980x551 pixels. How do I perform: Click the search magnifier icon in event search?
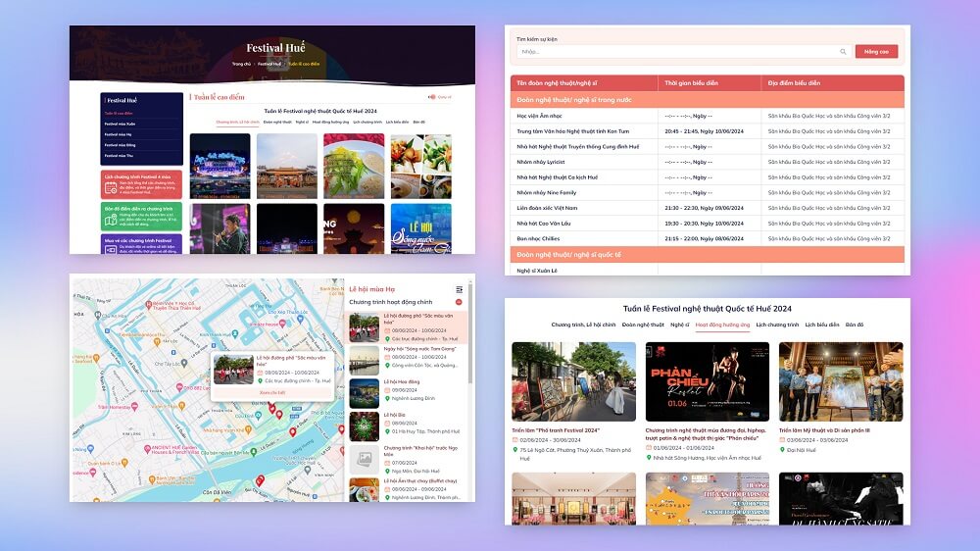point(843,52)
